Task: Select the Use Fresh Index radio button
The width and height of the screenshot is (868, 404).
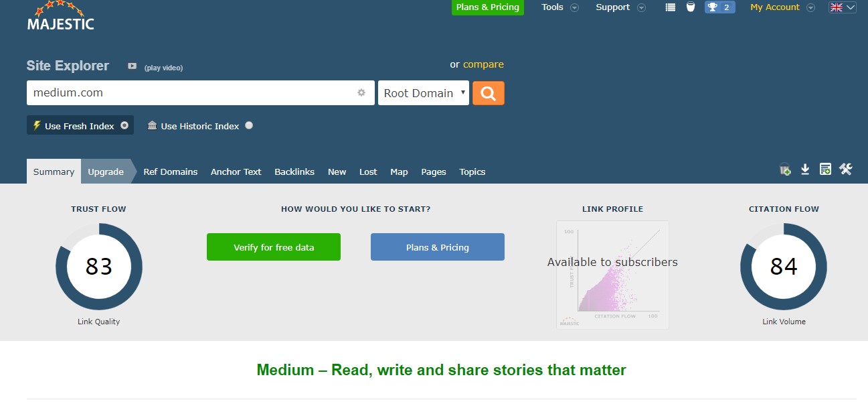Action: (124, 125)
